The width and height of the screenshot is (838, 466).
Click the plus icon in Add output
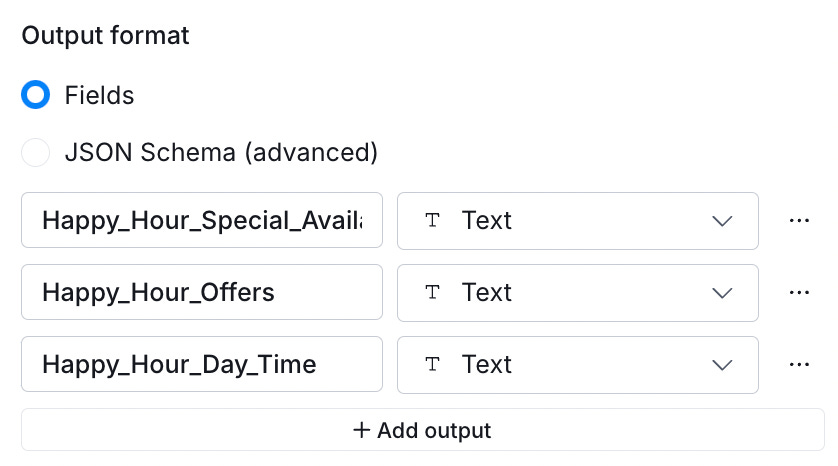point(362,431)
